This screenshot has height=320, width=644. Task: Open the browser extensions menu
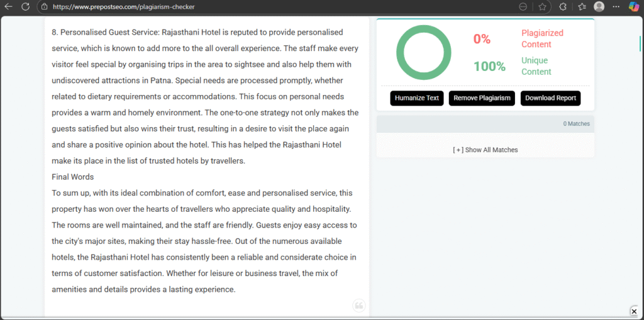coord(563,6)
